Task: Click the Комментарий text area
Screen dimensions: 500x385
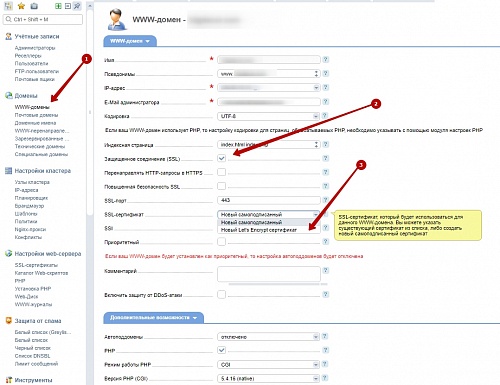Action: point(269,274)
